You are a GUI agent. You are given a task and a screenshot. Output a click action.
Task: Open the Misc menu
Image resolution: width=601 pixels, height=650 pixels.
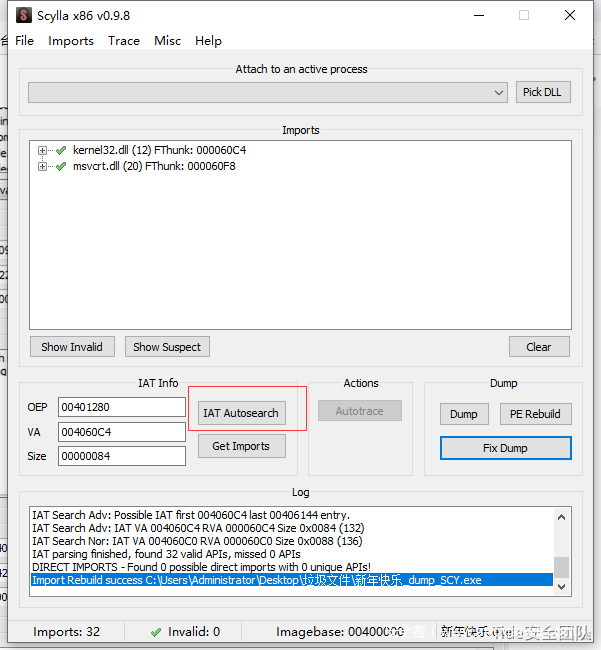click(x=167, y=41)
